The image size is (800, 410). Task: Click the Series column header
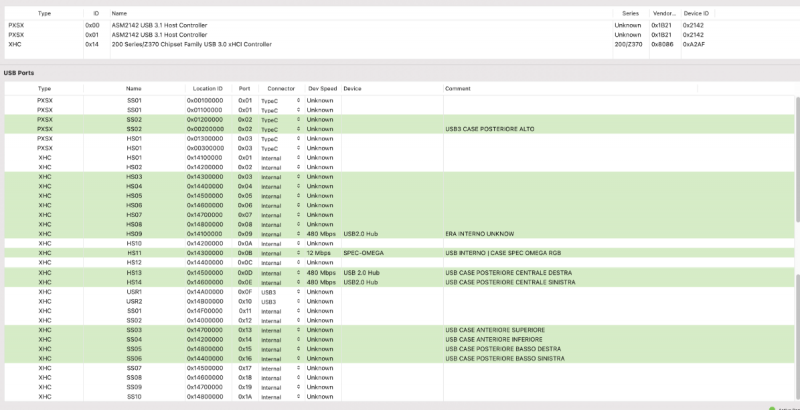pyautogui.click(x=627, y=13)
